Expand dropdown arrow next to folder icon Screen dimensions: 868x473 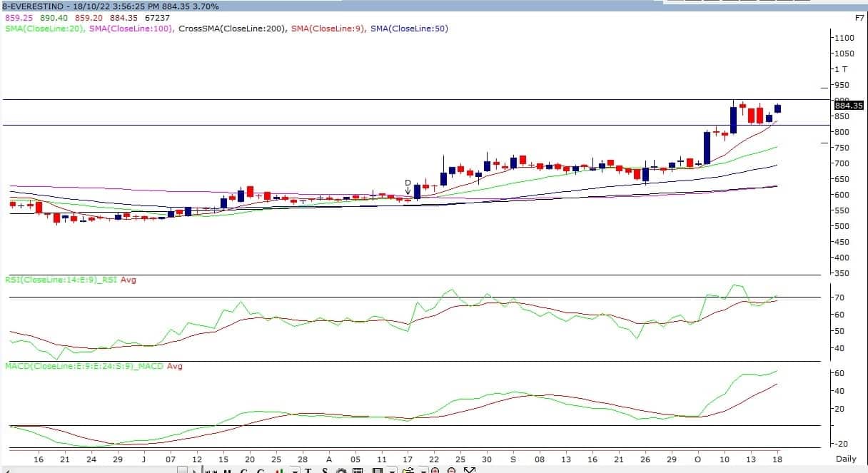pos(423,470)
